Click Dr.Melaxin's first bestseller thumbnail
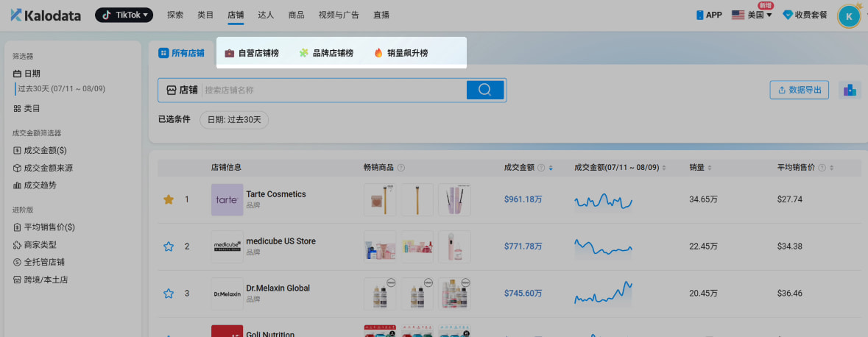This screenshot has height=337, width=868. 380,294
